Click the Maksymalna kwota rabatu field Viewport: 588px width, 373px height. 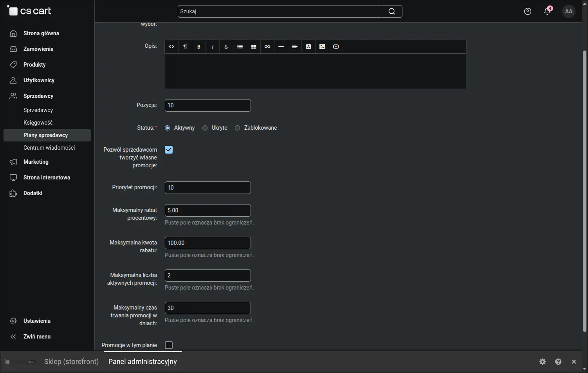208,243
